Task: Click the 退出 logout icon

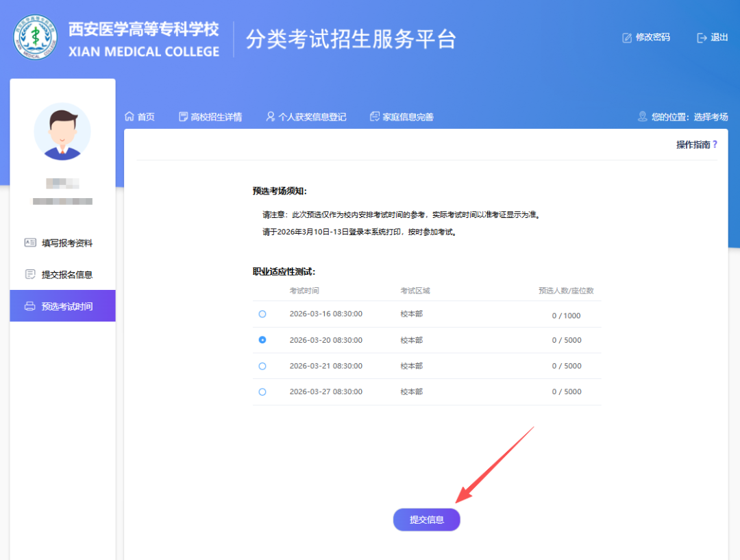Action: [x=702, y=38]
